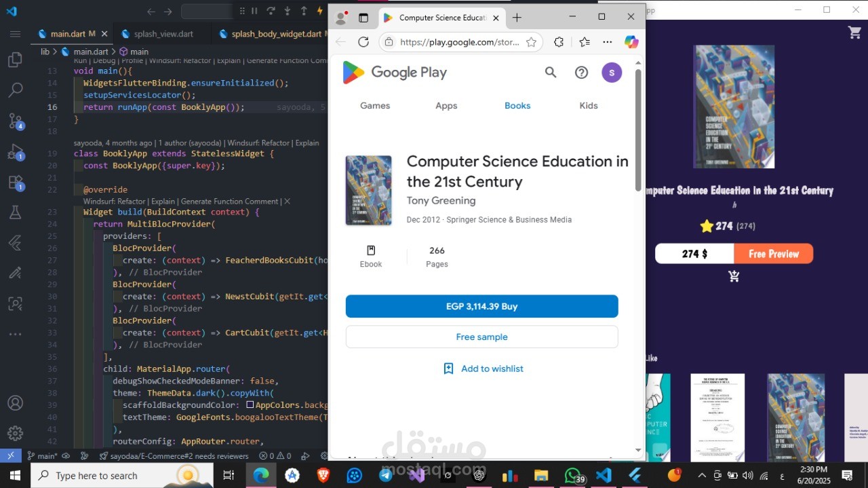Open the Edge Extensions puzzle icon

[559, 42]
